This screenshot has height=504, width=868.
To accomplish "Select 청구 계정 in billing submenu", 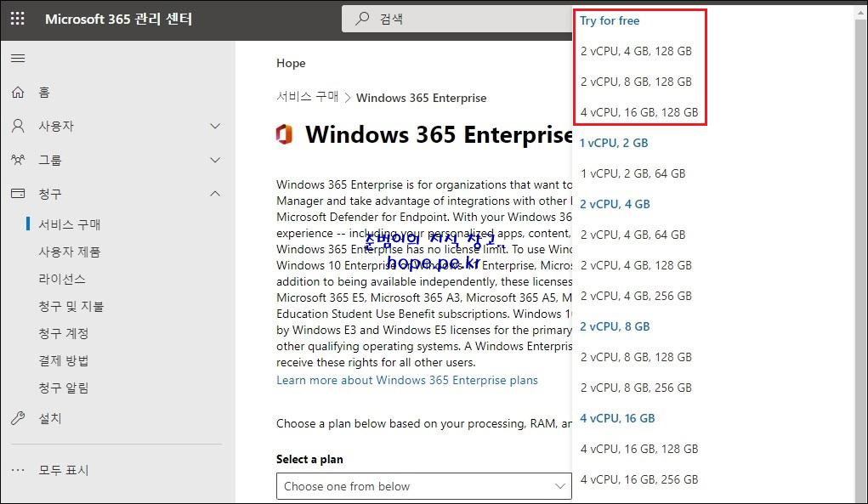I will (64, 333).
